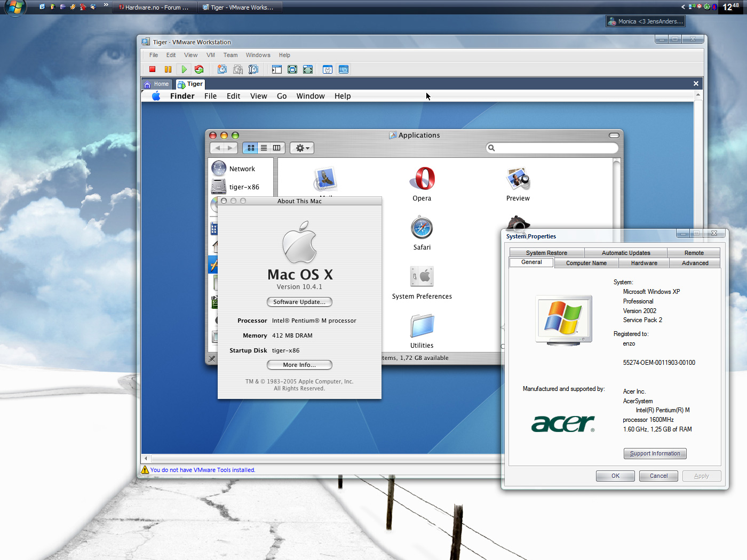This screenshot has height=560, width=747.
Task: Click the console view icon in VMware toolbar
Action: [344, 69]
